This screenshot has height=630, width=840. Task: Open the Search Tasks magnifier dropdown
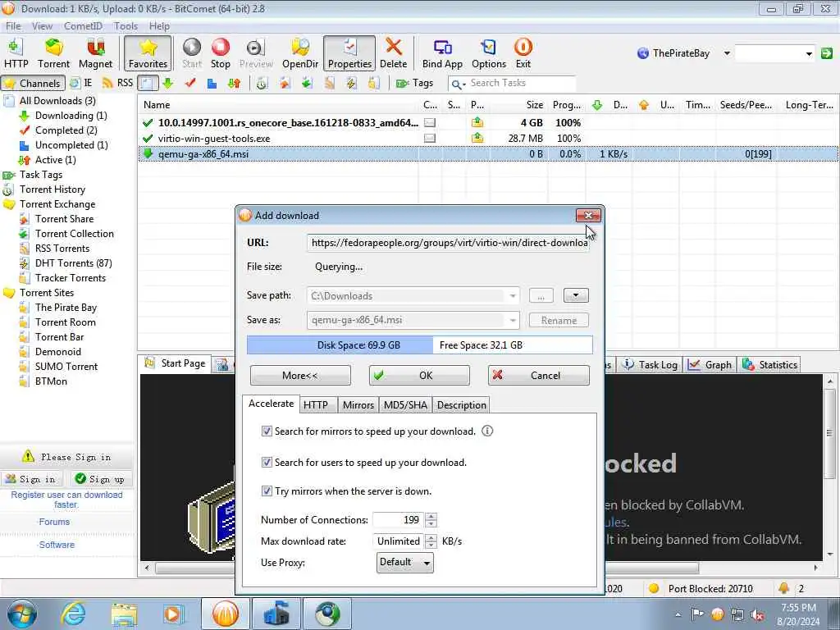pos(458,84)
